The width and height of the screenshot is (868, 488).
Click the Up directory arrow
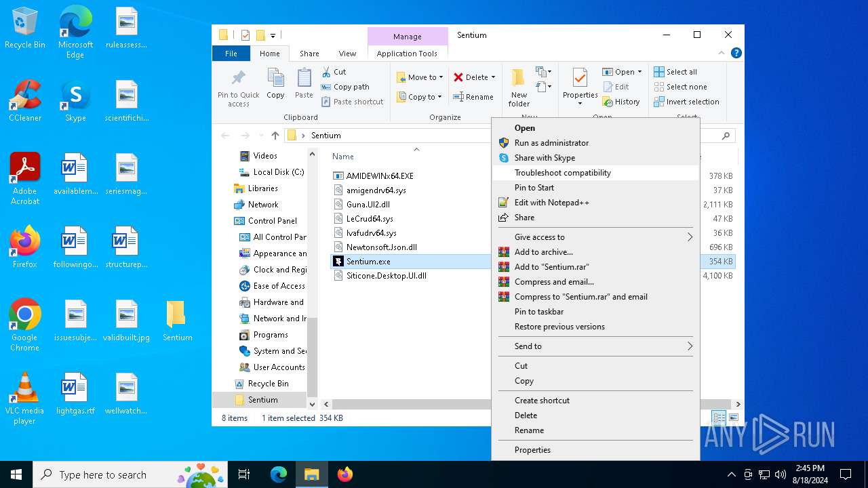pyautogui.click(x=275, y=136)
